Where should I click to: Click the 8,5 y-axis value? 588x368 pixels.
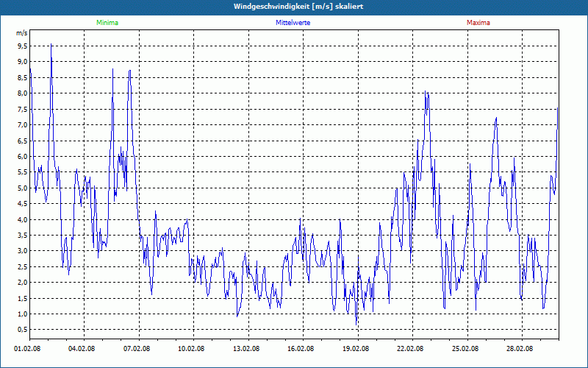pos(23,78)
